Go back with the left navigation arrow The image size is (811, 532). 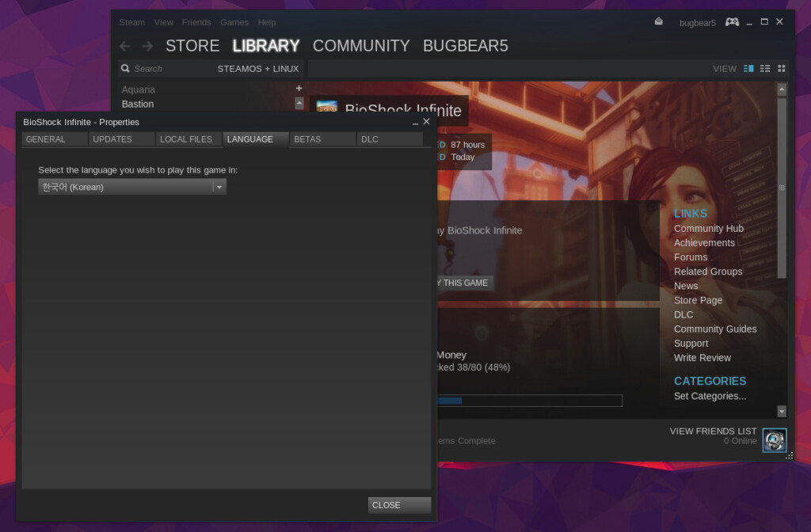tap(124, 46)
